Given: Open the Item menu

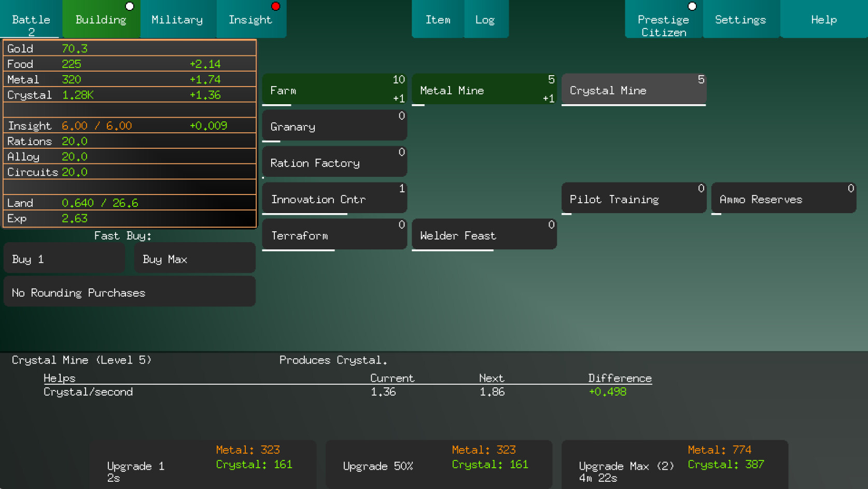Looking at the screenshot, I should [x=438, y=20].
